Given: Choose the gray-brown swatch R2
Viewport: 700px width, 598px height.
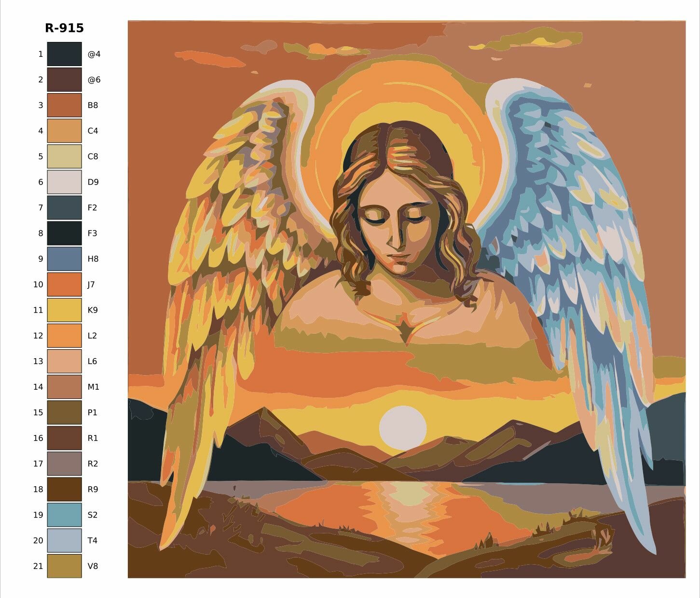Looking at the screenshot, I should coord(64,463).
